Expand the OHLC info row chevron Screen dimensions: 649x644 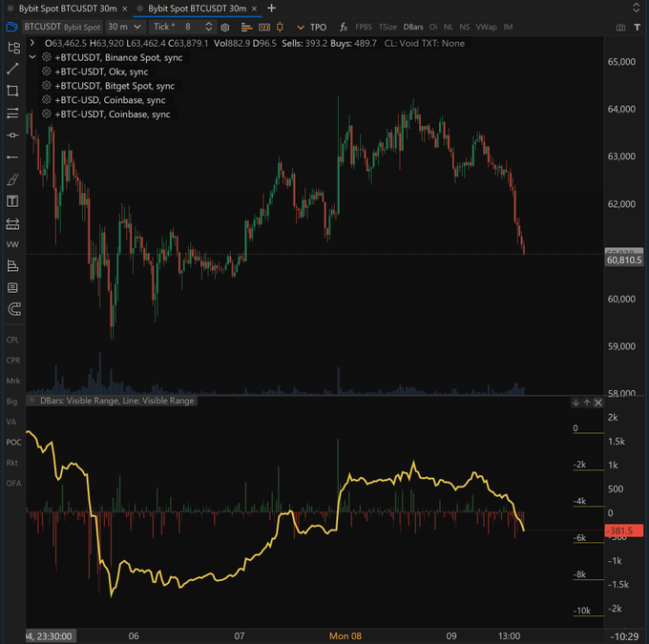[32, 43]
